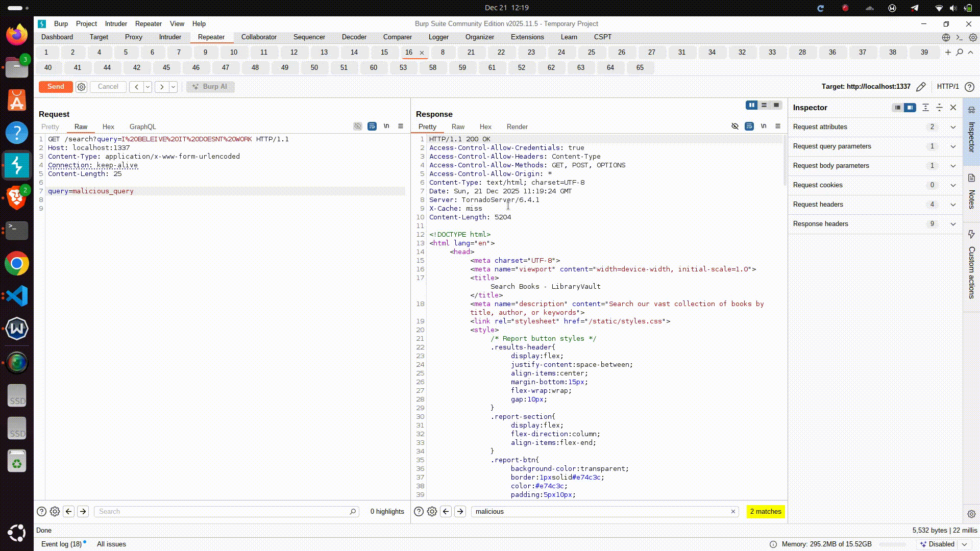Toggle hide non-printable characters in response
The height and width of the screenshot is (551, 980).
click(x=735, y=126)
